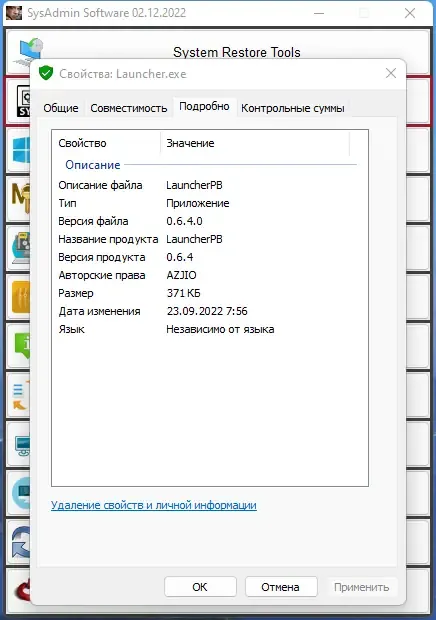Click the round light-blue monitor sidebar icon
Viewport: 436px width, 620px height.
click(x=21, y=493)
